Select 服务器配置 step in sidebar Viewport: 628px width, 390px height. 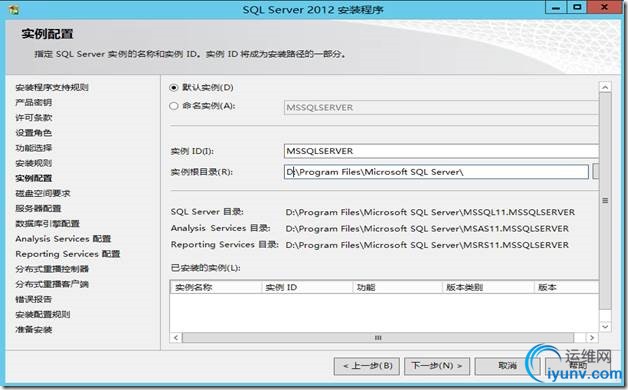click(x=38, y=208)
